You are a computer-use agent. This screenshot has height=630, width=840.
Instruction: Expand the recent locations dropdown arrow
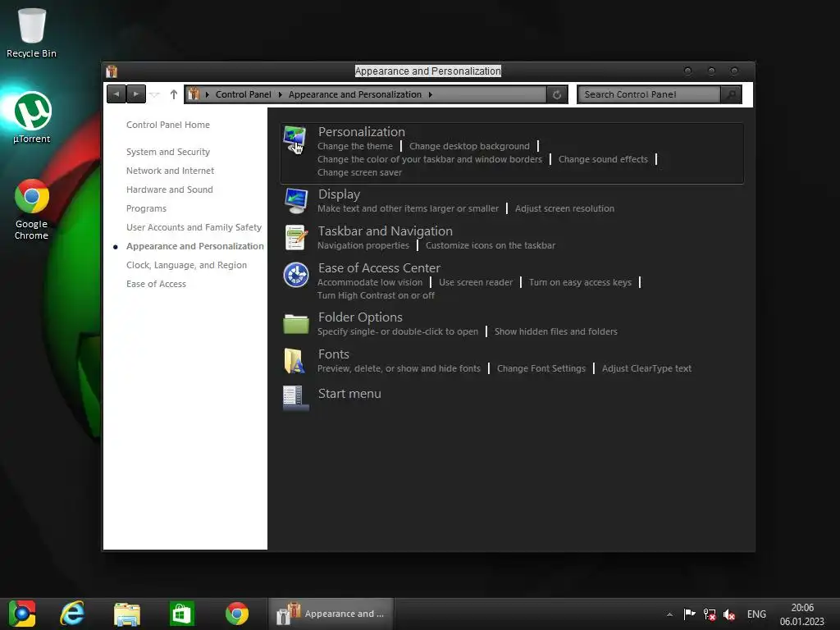[155, 95]
